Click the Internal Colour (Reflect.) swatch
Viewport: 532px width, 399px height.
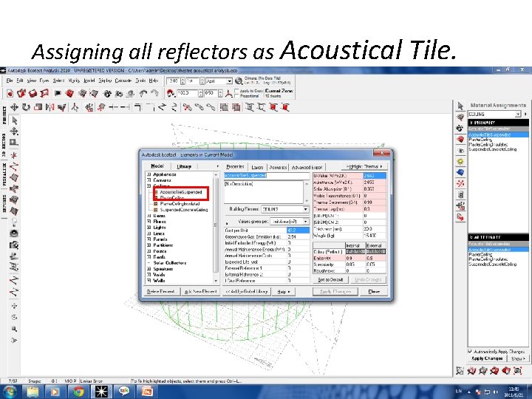click(355, 252)
